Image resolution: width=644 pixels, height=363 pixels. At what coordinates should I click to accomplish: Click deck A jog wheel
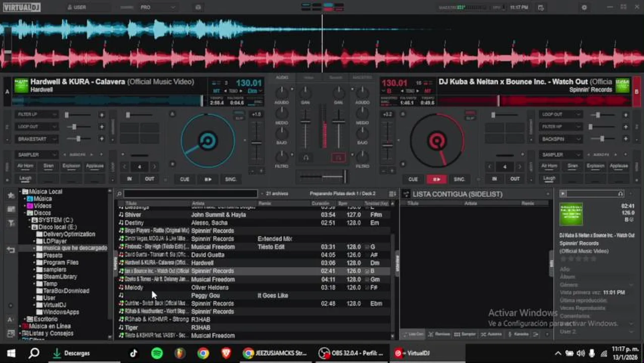click(x=208, y=141)
